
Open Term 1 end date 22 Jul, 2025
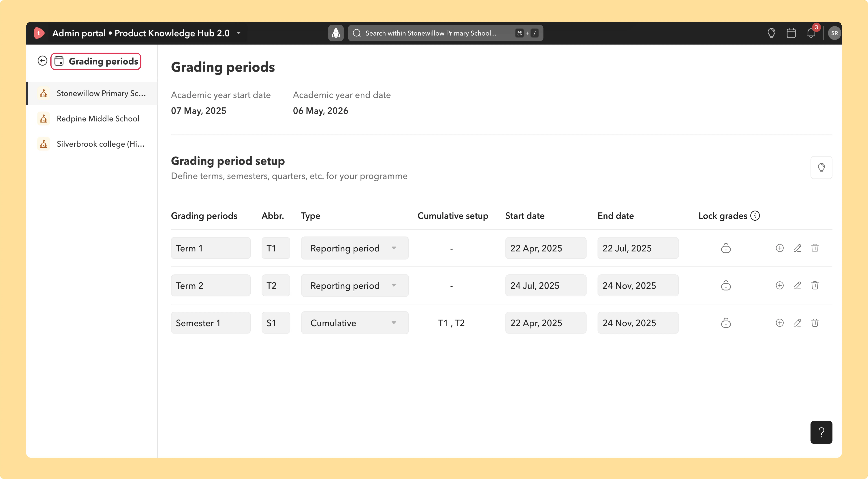click(x=638, y=248)
